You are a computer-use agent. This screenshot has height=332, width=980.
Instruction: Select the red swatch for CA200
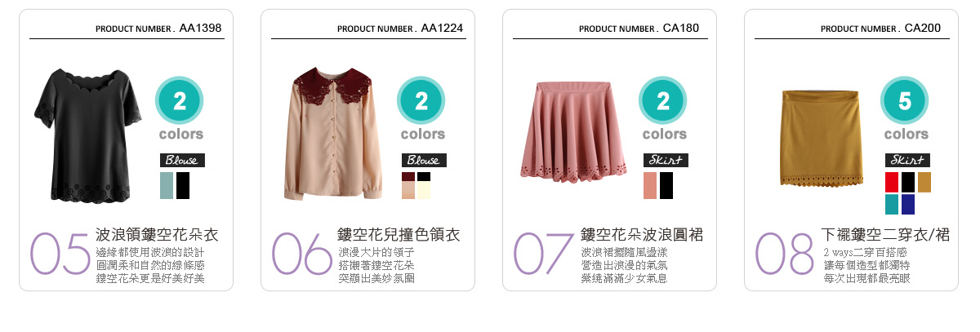click(x=892, y=182)
